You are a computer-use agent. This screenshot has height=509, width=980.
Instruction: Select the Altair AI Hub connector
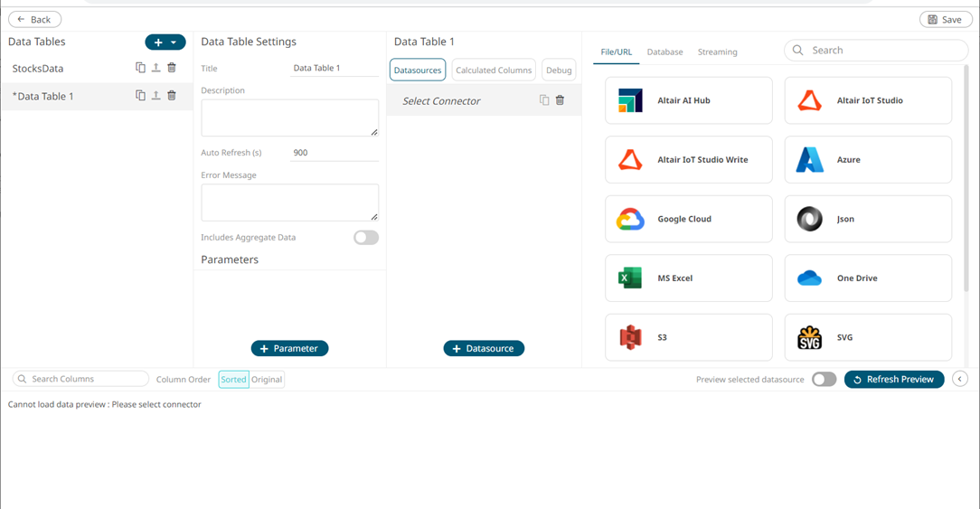tap(688, 100)
